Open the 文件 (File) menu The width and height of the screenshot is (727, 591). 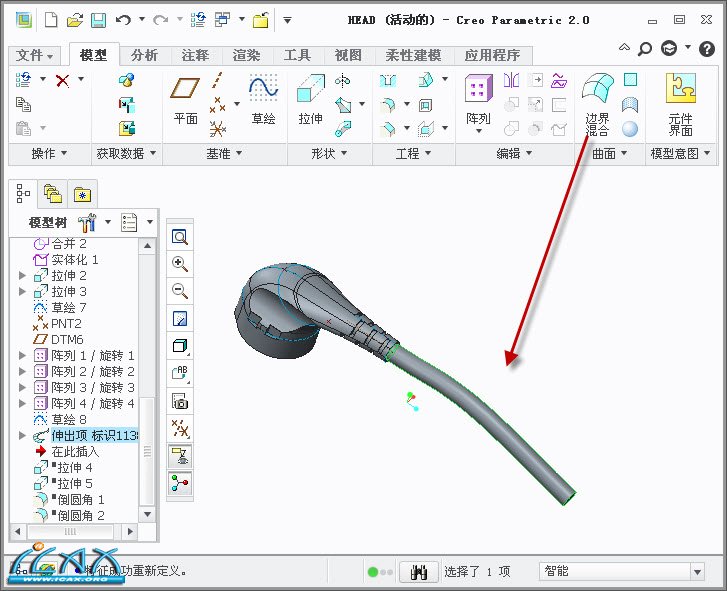[35, 55]
